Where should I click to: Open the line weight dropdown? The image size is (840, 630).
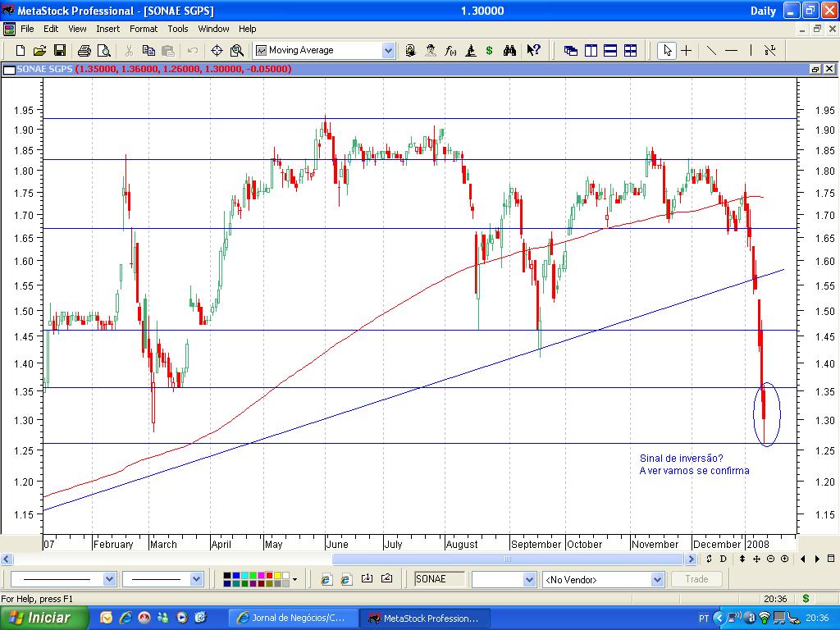pyautogui.click(x=197, y=579)
